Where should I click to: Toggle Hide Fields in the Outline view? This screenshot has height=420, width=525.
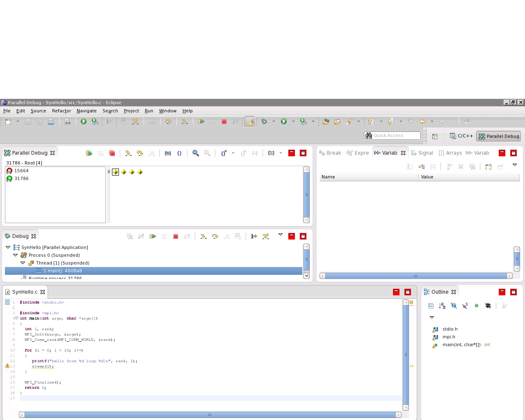[454, 306]
